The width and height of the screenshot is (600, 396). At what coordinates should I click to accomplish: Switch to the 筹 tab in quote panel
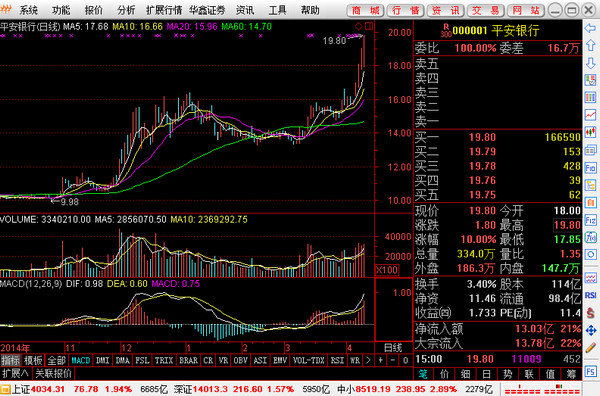[571, 374]
